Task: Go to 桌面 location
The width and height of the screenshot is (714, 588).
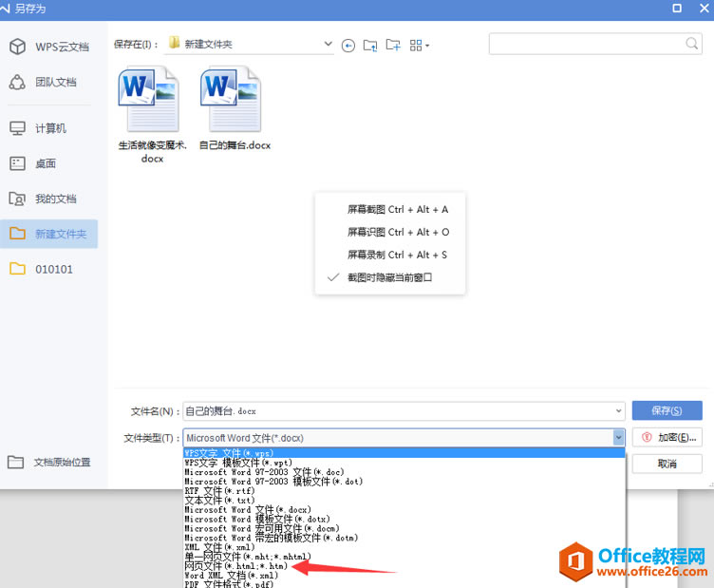Action: (33, 163)
